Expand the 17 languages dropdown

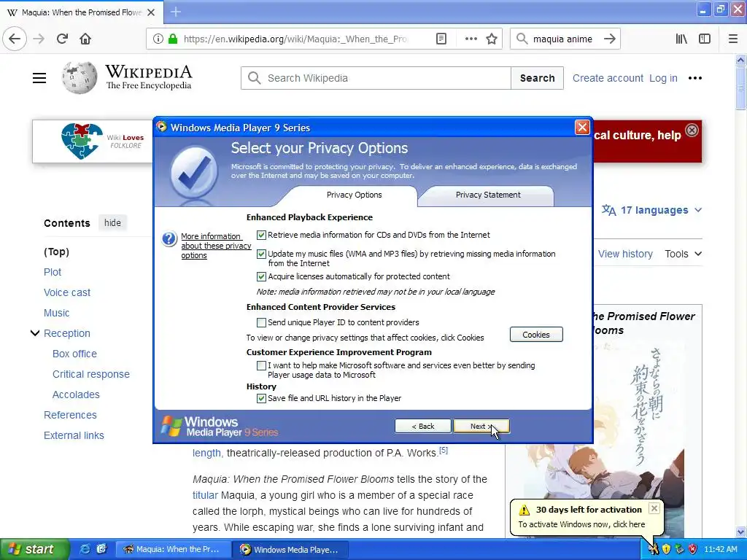[x=651, y=210]
